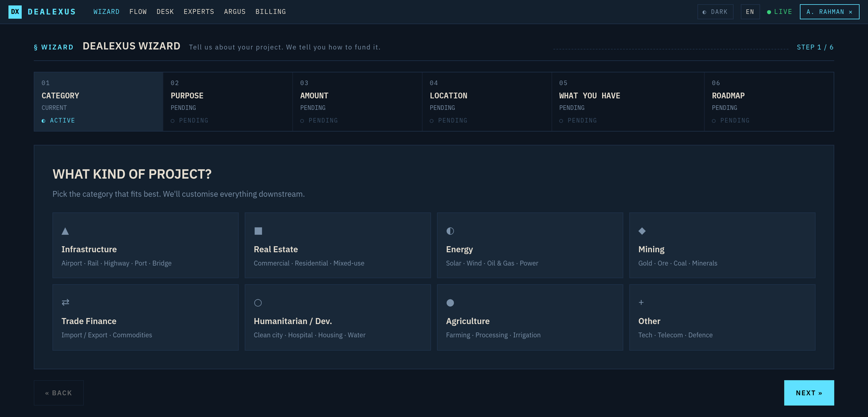Click the 'Farming · Processing · Irrigation' text

tap(493, 335)
